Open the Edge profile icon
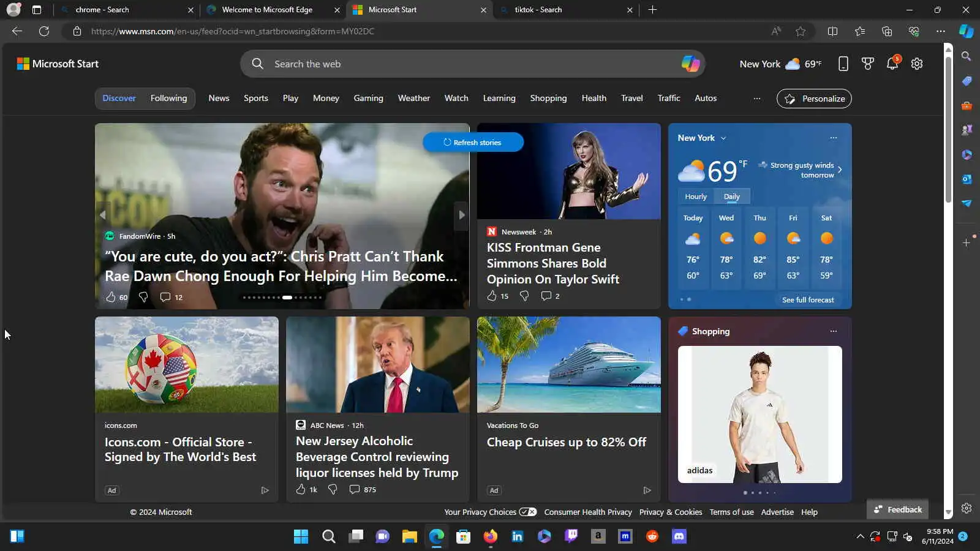This screenshot has width=980, height=551. pos(13,10)
